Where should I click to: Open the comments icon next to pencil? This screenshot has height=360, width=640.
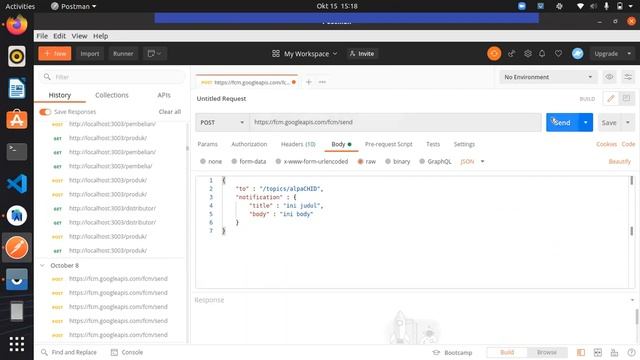coord(626,98)
